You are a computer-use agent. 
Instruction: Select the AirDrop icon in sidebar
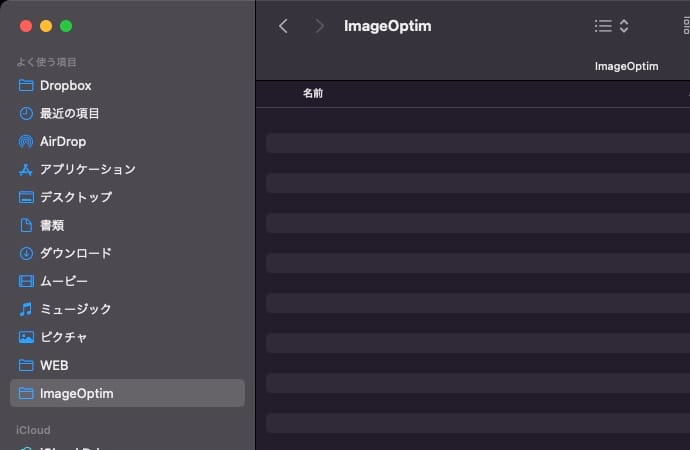(x=26, y=142)
